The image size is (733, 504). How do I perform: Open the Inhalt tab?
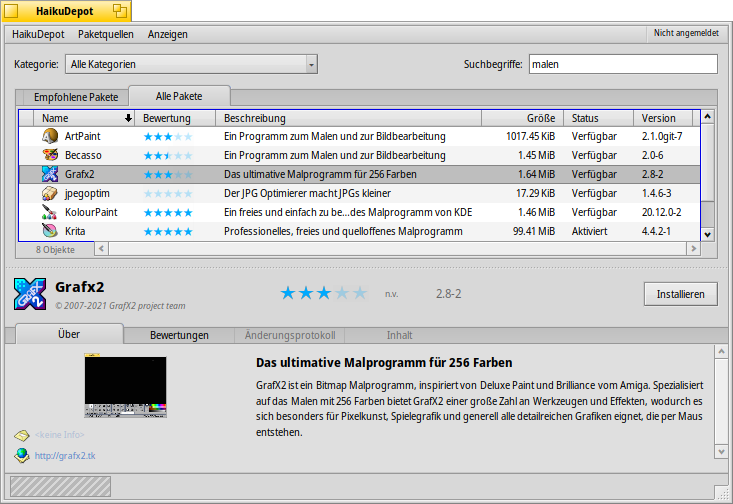tap(399, 335)
